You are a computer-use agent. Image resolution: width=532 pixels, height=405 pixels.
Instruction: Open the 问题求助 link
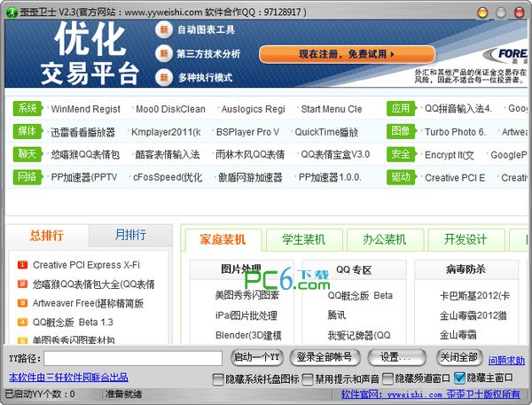[506, 360]
